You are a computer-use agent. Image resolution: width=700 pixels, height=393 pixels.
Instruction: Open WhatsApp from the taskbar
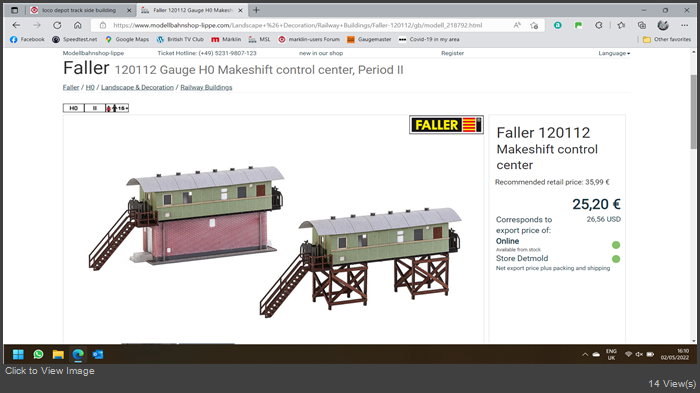pyautogui.click(x=38, y=354)
